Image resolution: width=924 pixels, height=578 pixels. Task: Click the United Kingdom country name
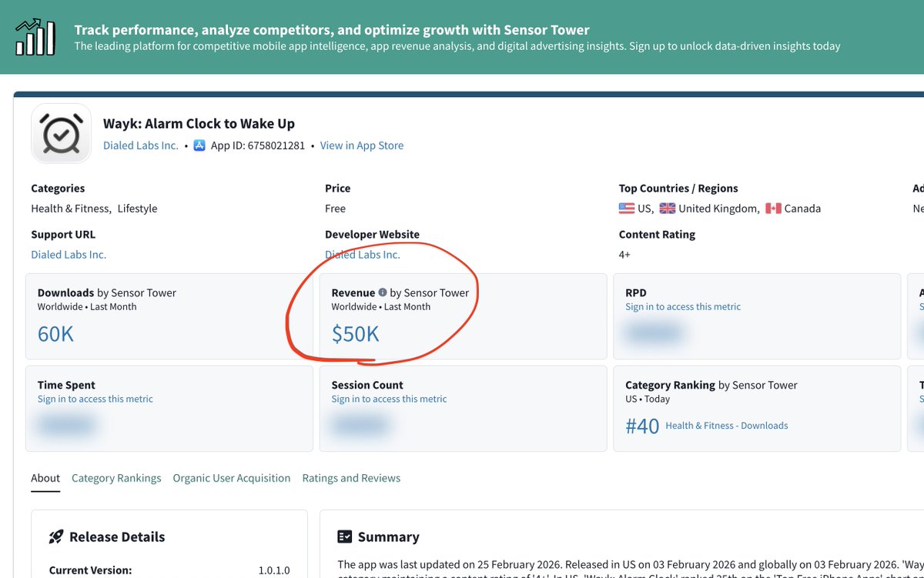(x=718, y=209)
